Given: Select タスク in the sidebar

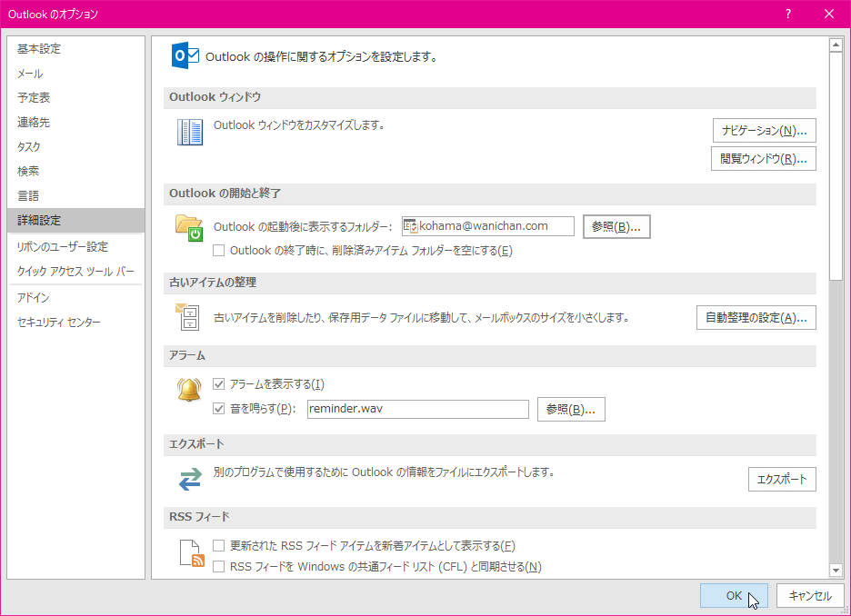Looking at the screenshot, I should click(76, 146).
